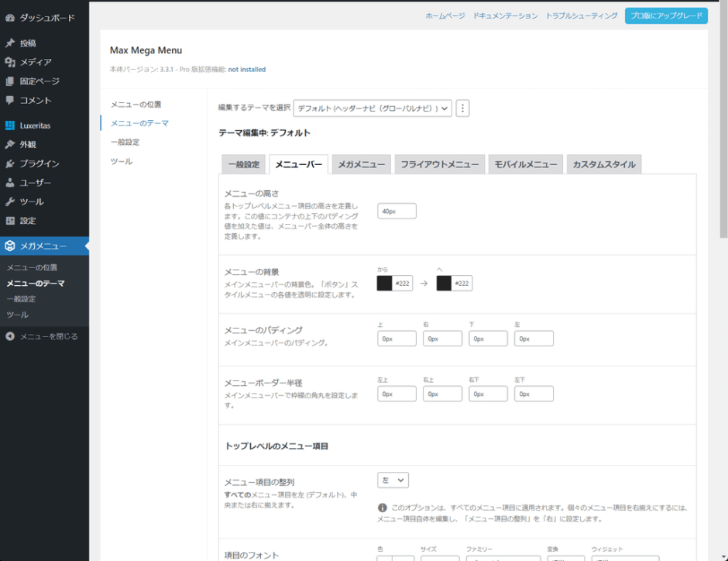Screen dimensions: 728x561
Task: Open the ツール wrench icon
Action: (10, 201)
